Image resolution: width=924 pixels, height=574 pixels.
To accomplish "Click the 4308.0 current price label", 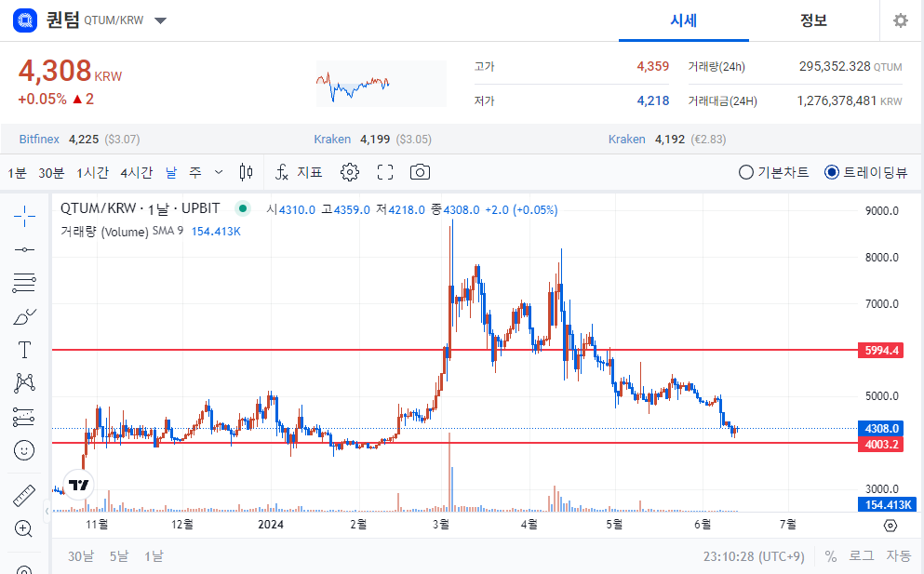I will tap(881, 429).
